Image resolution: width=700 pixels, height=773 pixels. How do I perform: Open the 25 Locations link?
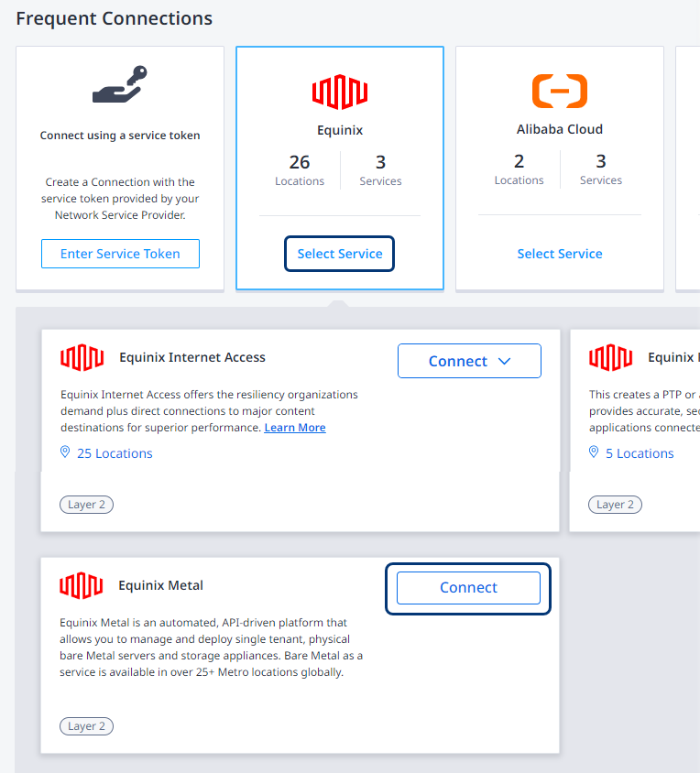pyautogui.click(x=115, y=453)
